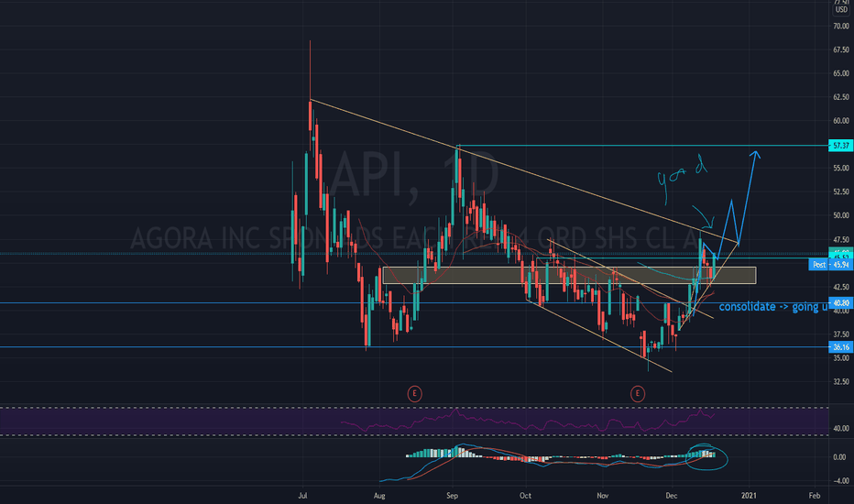Click the Post-market 45.94 price tag
Image resolution: width=854 pixels, height=504 pixels.
[830, 265]
